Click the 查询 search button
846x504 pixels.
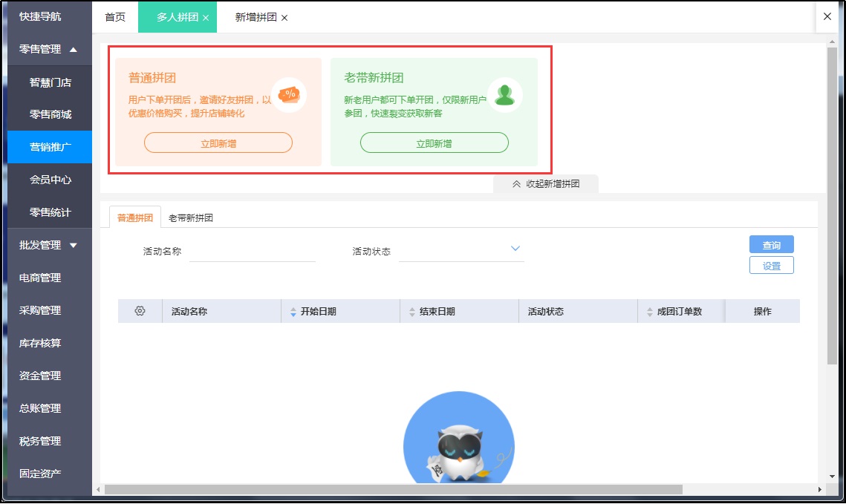pos(772,244)
